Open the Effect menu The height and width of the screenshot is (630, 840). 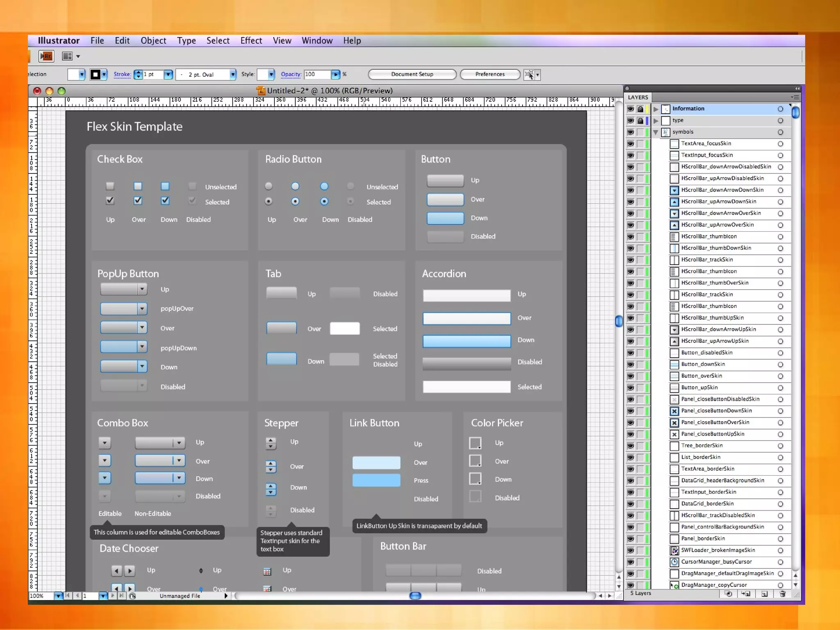[251, 41]
